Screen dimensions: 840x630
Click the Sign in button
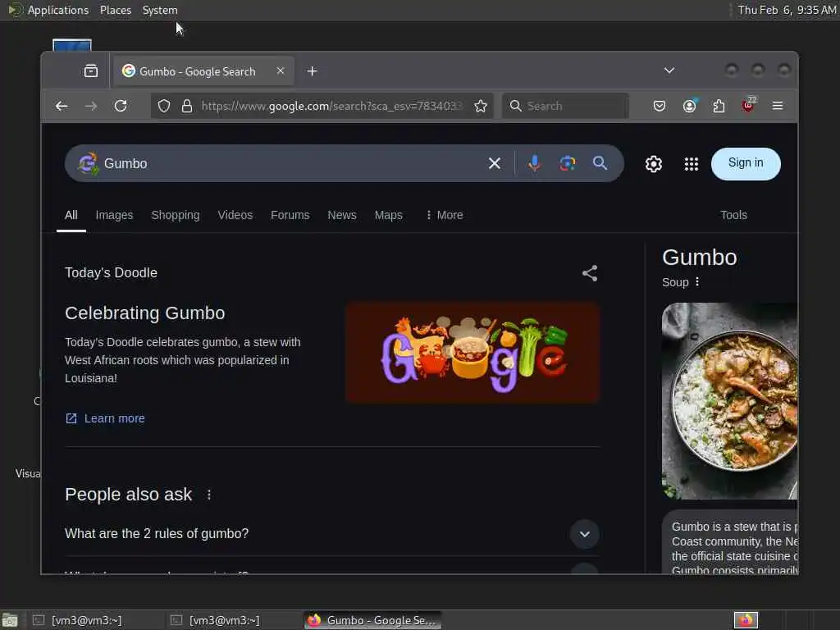tap(746, 163)
